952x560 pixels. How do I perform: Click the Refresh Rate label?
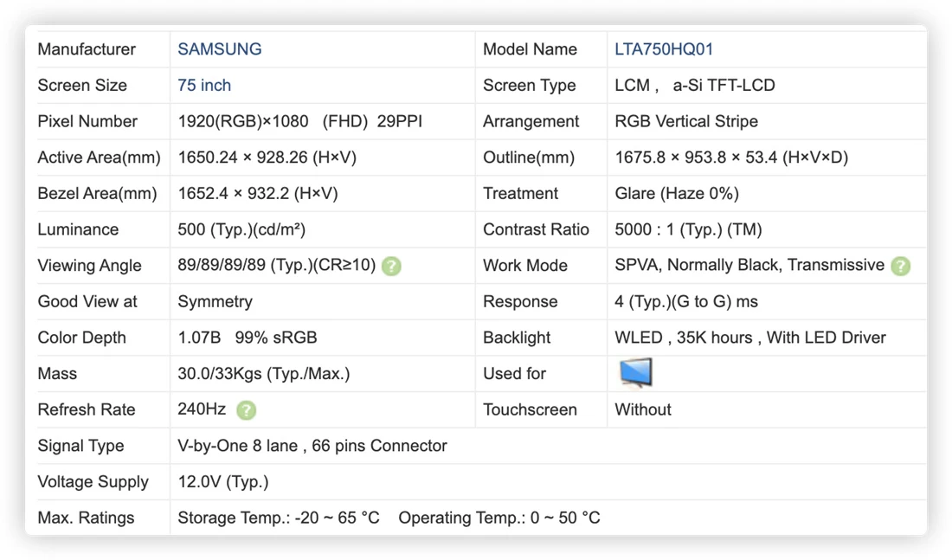point(87,409)
